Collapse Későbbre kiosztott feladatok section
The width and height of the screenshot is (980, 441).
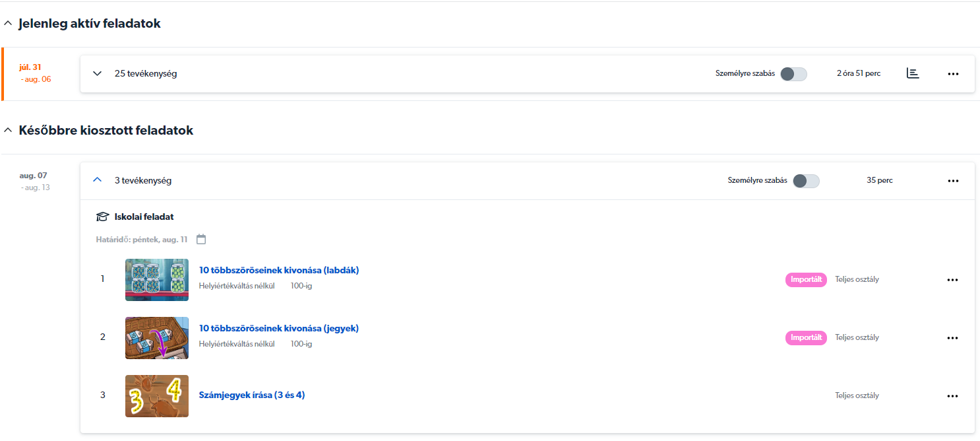tap(8, 131)
